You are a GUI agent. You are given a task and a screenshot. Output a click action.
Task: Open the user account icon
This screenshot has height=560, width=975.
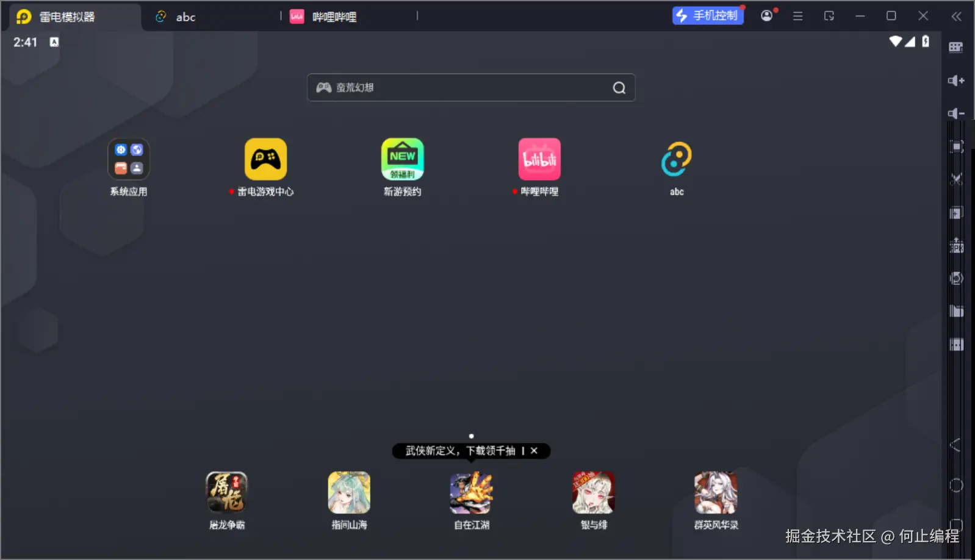coord(767,16)
